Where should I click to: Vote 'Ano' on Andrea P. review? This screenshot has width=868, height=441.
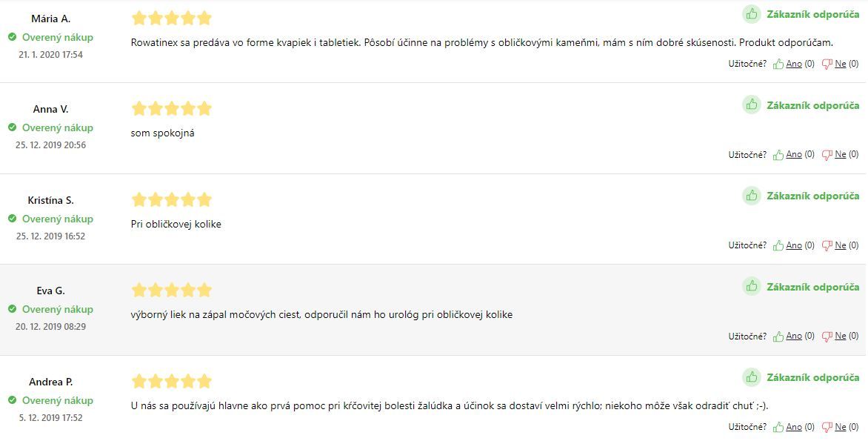794,427
